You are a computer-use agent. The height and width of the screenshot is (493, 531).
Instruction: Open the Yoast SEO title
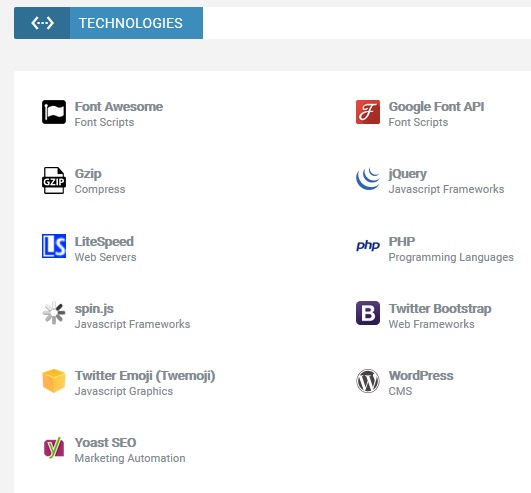pos(105,443)
